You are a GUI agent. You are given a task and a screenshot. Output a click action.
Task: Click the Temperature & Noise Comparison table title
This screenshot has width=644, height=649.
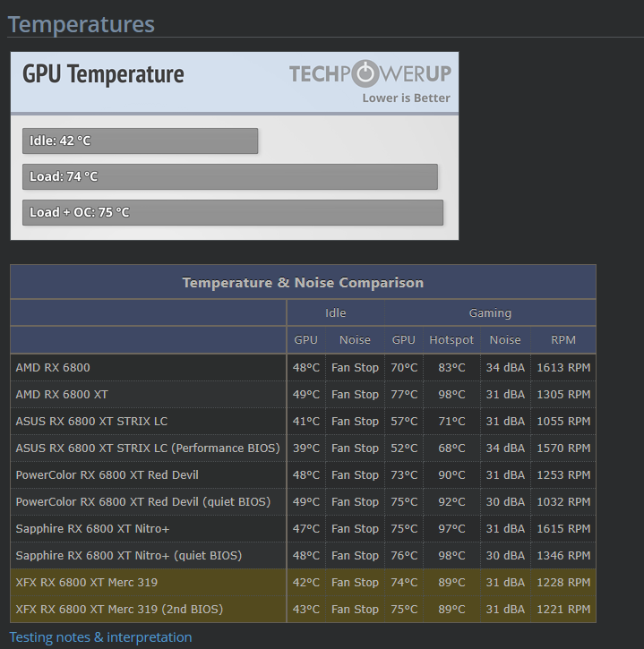(x=303, y=282)
